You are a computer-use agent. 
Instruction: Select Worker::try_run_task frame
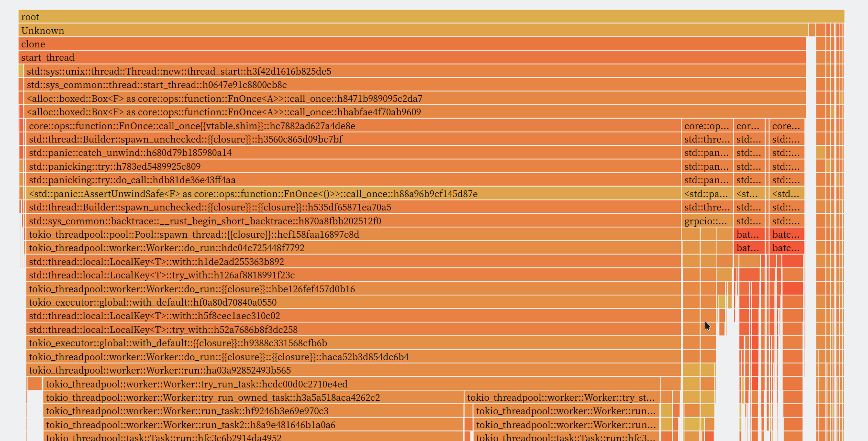pos(352,384)
